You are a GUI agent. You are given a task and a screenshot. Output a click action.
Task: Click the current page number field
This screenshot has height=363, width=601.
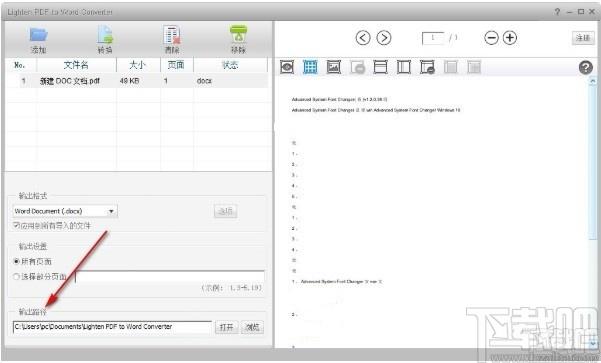coord(433,38)
